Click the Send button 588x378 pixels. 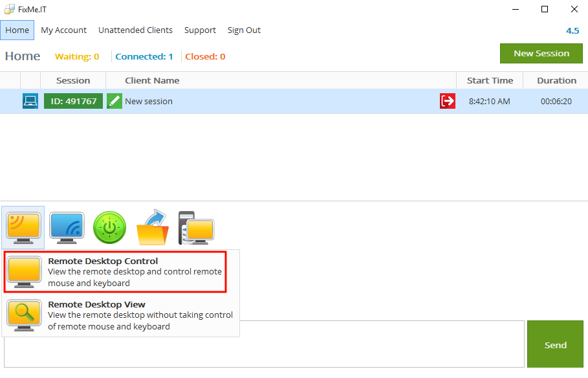[556, 344]
